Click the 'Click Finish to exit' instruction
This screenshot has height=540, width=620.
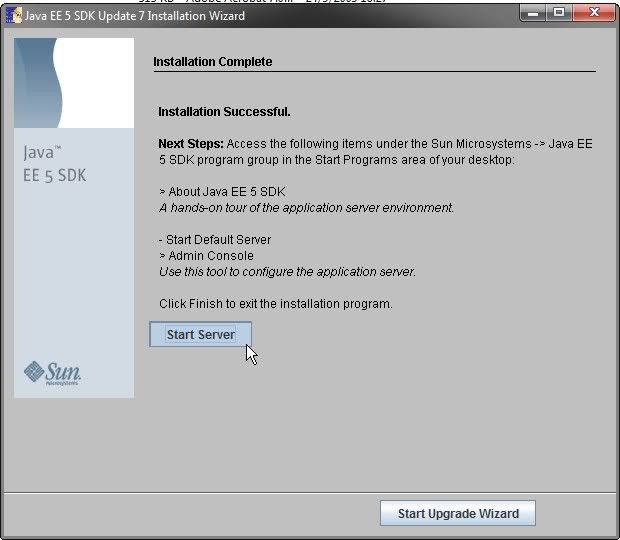coord(275,303)
